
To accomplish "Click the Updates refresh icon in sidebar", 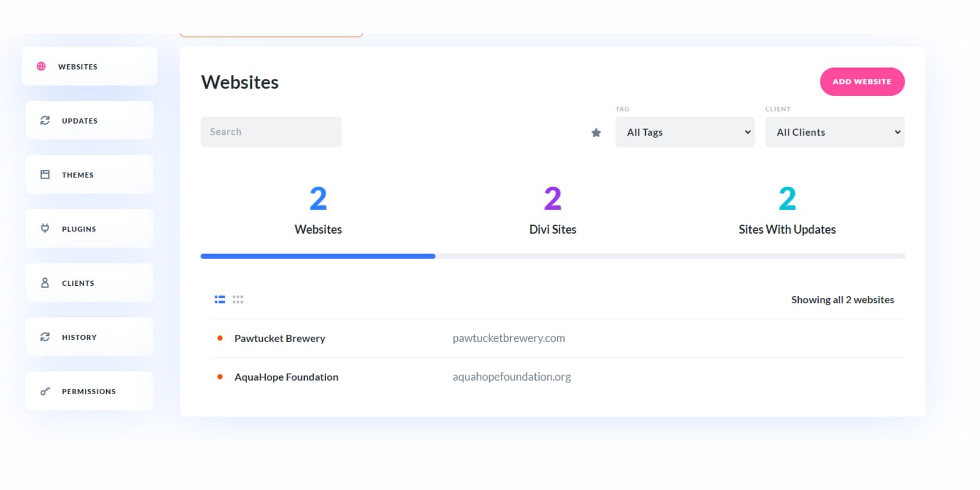I will click(45, 120).
